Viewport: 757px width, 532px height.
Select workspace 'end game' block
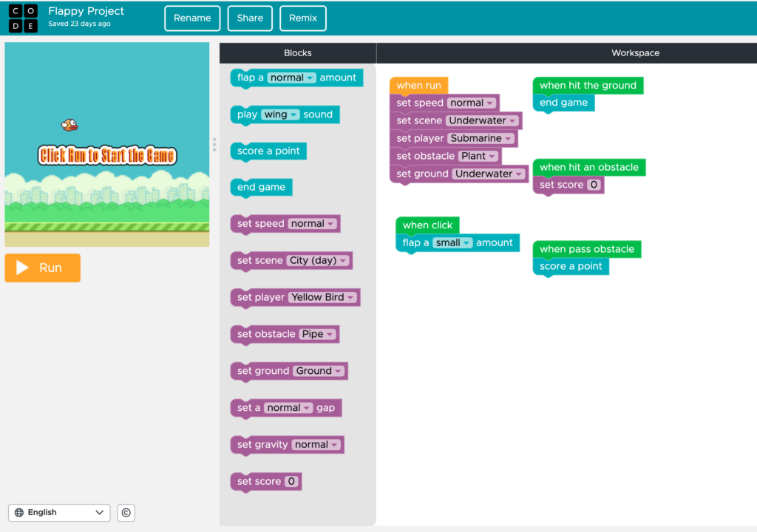click(563, 103)
